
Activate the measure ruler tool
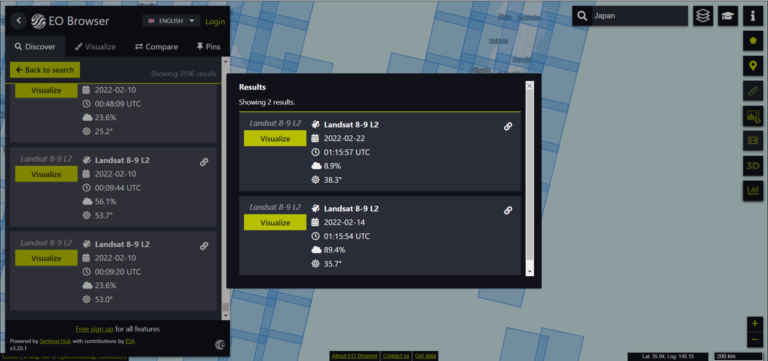coord(753,91)
